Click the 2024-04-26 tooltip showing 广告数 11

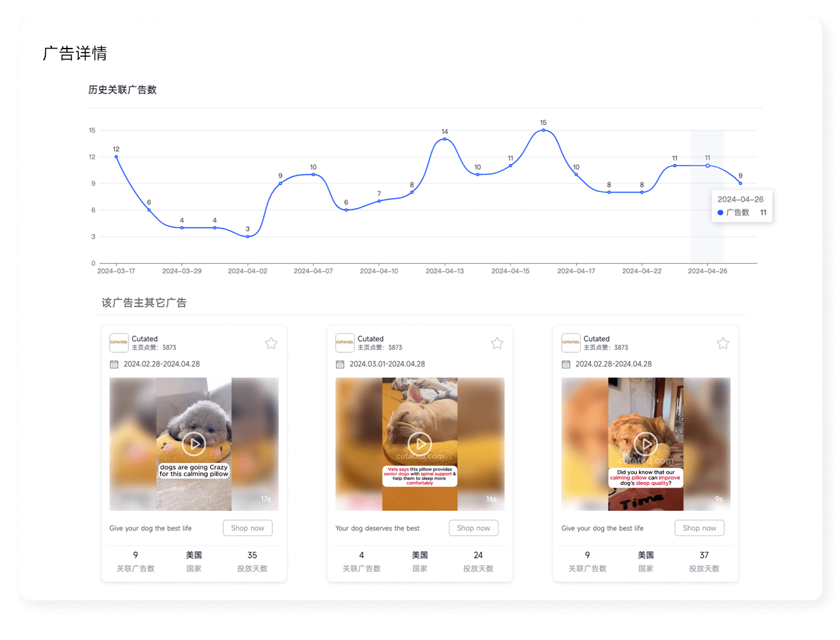coord(742,206)
